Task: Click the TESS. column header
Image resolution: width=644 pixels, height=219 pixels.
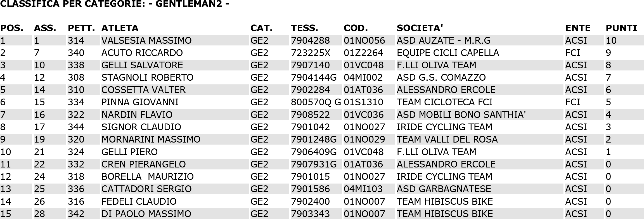Action: coord(304,28)
